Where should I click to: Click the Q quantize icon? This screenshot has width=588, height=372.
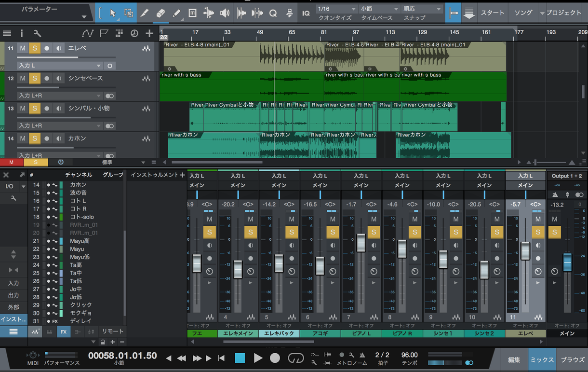[273, 13]
